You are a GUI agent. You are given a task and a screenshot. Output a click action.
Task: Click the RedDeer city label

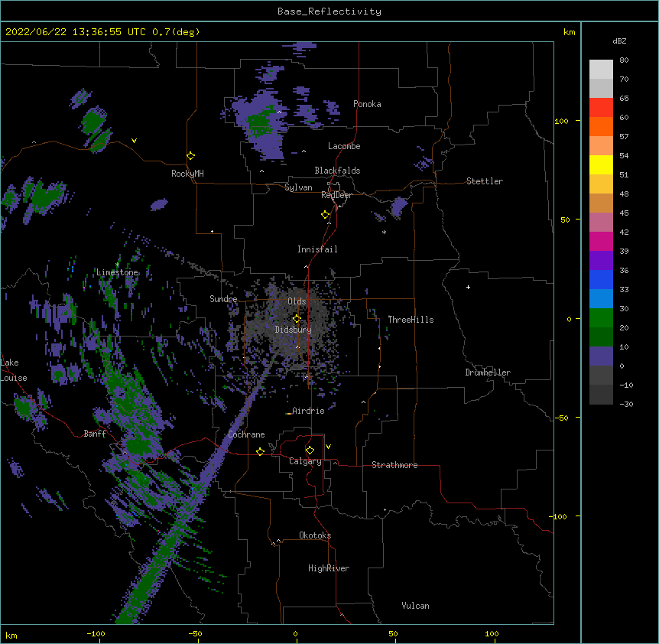[x=336, y=195]
